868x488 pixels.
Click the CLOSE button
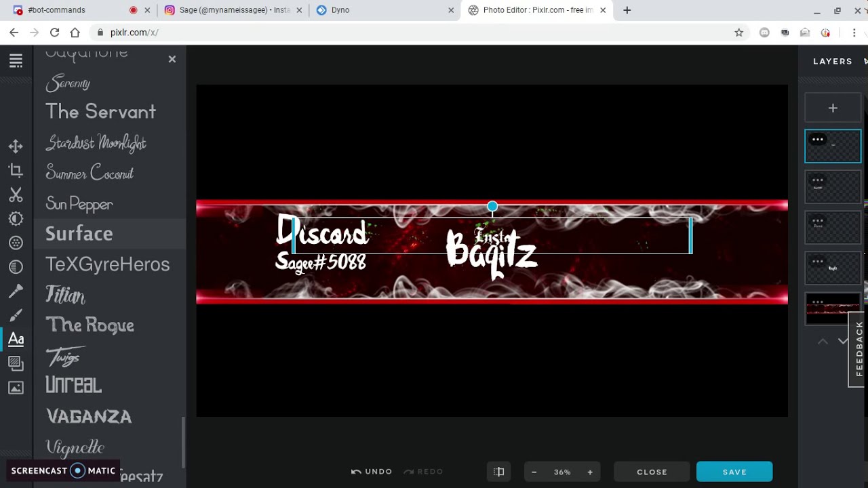[x=652, y=472]
